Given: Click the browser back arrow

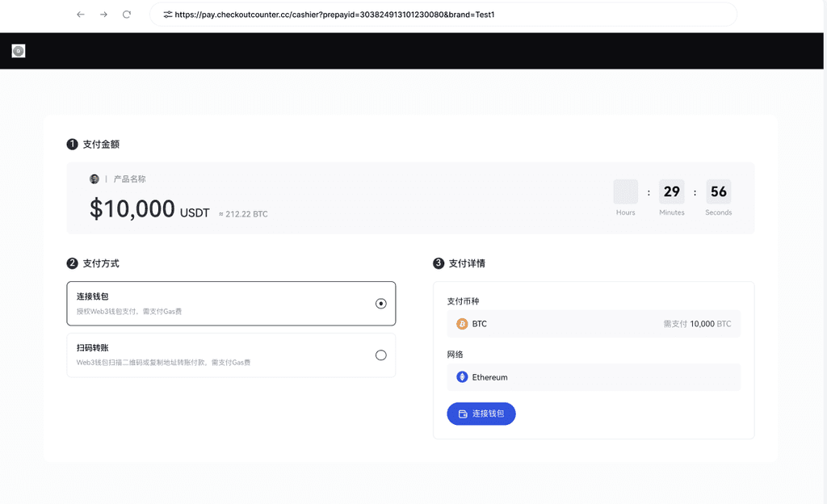Looking at the screenshot, I should pyautogui.click(x=81, y=15).
